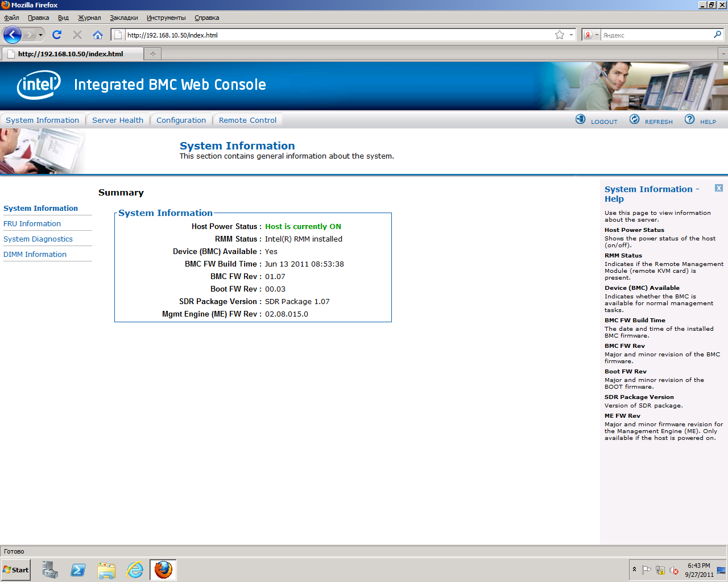728x582 pixels.
Task: Bookmark this page with the star icon
Action: pos(560,35)
